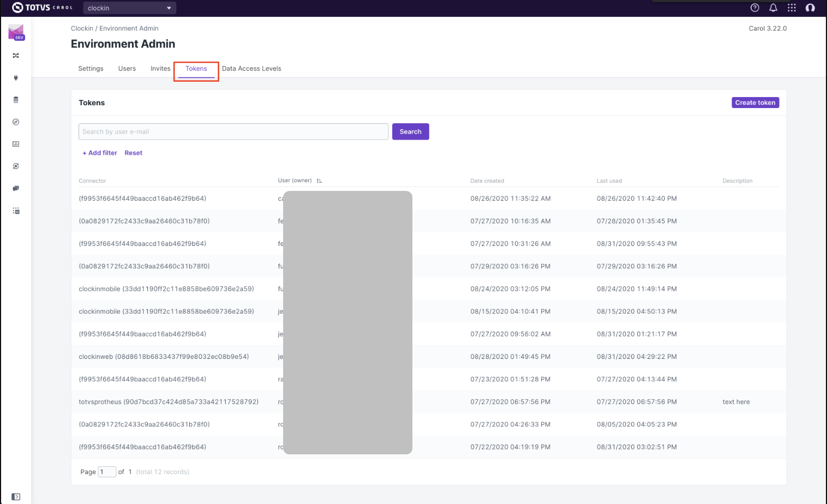Click date created 07/23/2020 01:51:28 PM
Screen dimensions: 827x504
[x=511, y=379]
